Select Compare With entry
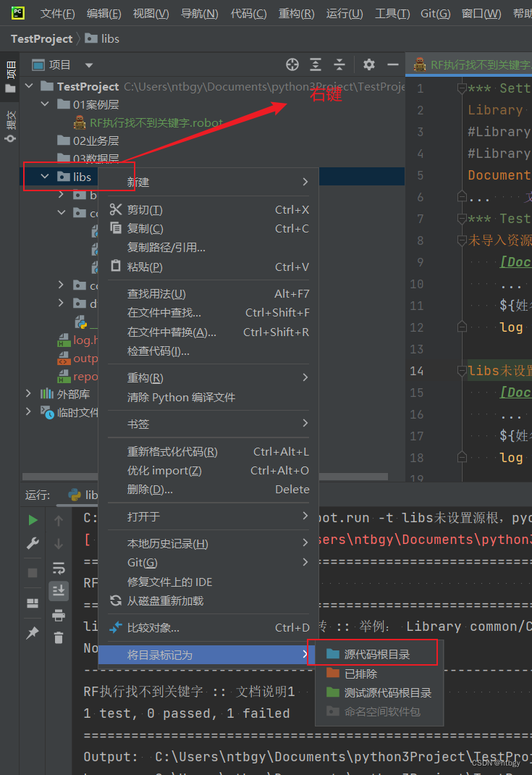This screenshot has height=775, width=532. tap(209, 628)
